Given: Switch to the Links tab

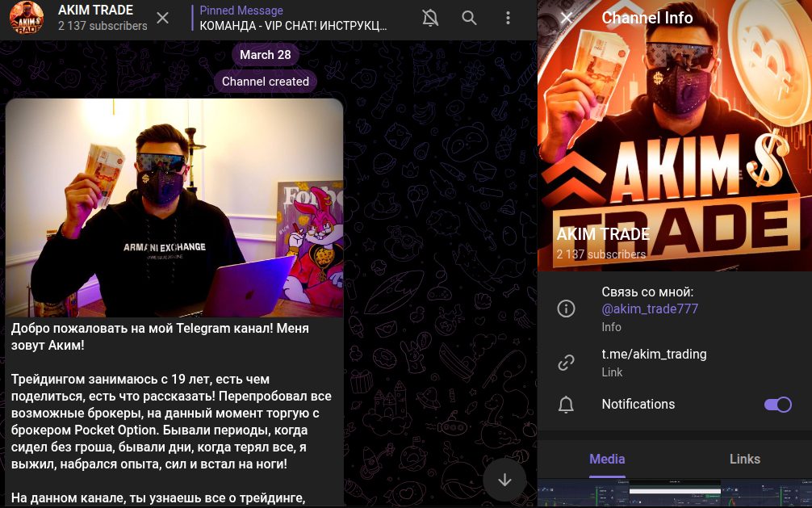Looking at the screenshot, I should click(744, 459).
